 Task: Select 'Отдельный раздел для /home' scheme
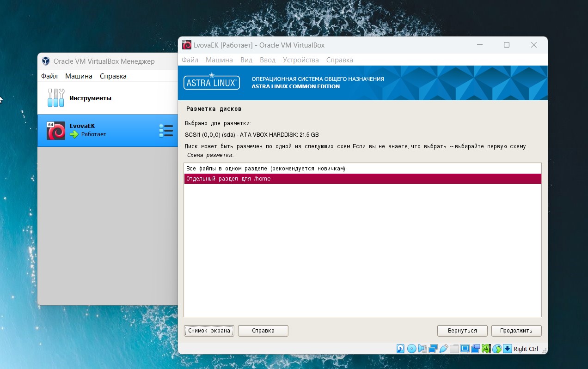pos(362,179)
